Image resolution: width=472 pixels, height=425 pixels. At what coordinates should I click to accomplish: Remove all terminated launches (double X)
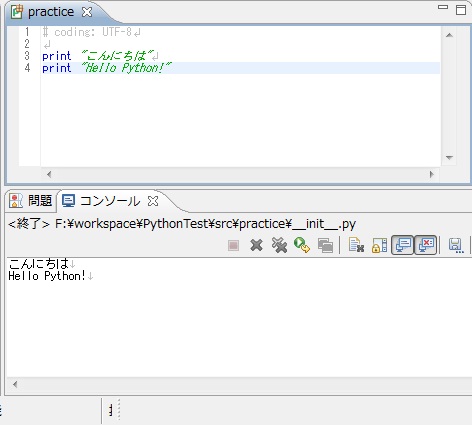279,245
